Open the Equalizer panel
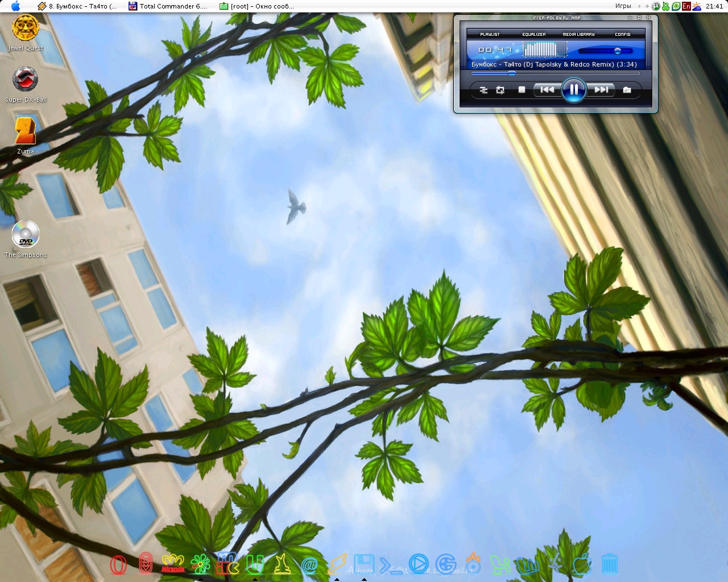Image resolution: width=728 pixels, height=582 pixels. pyautogui.click(x=533, y=34)
